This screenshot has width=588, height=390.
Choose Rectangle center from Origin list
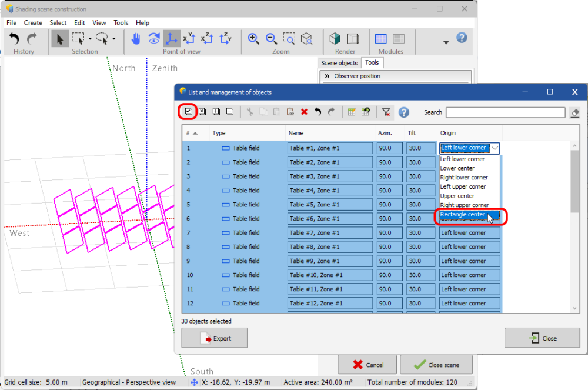coord(463,215)
